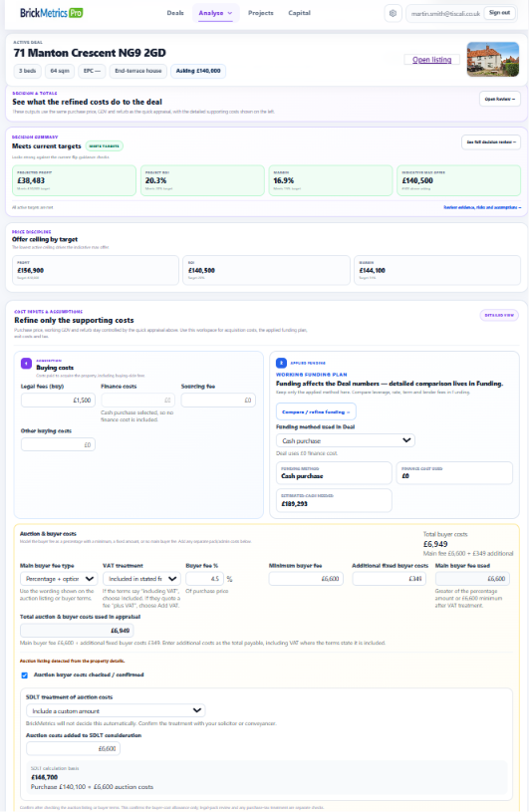Click the 3 beds chip
Screen dimensions: 529x812
28,71
